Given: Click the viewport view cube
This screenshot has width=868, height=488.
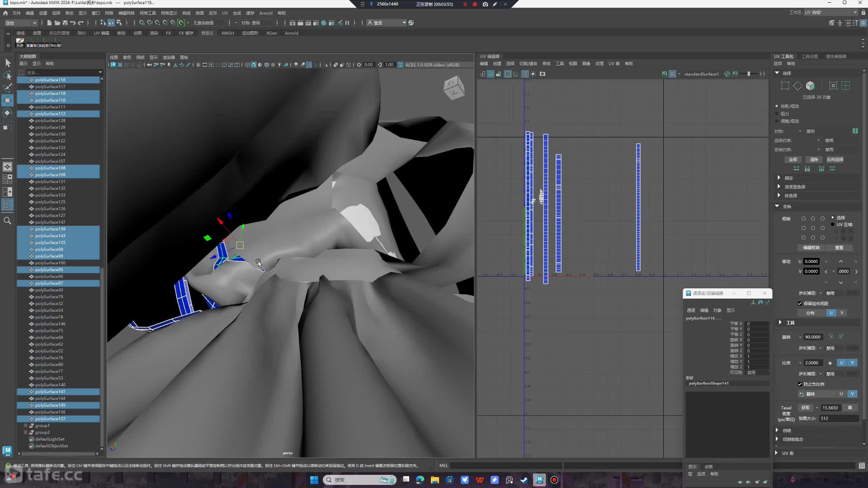Looking at the screenshot, I should point(454,88).
